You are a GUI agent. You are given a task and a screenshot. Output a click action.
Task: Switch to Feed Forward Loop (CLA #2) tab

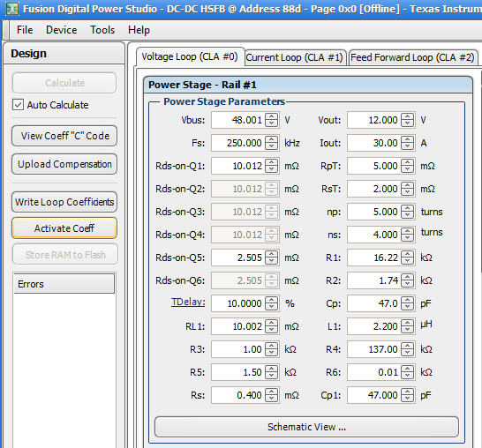(412, 57)
